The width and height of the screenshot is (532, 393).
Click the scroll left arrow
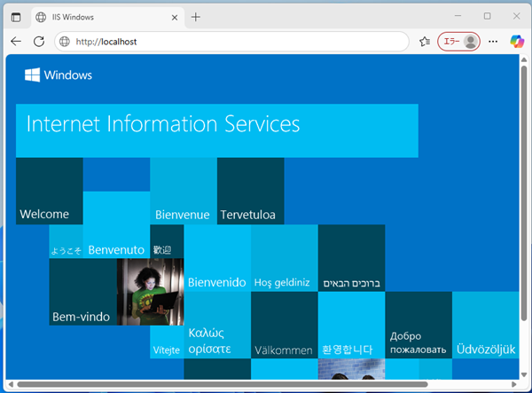[11, 384]
